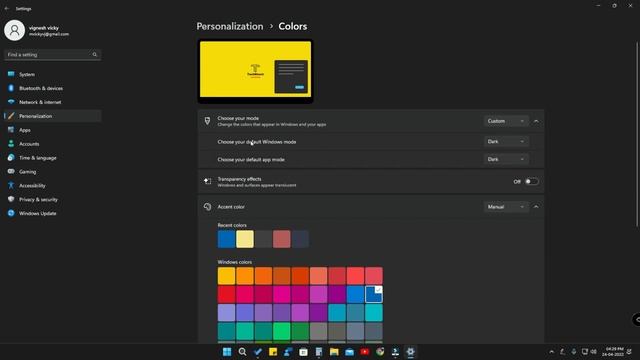Screen dimensions: 640x360
Task: Pick the blue recent color swatch
Action: point(226,239)
